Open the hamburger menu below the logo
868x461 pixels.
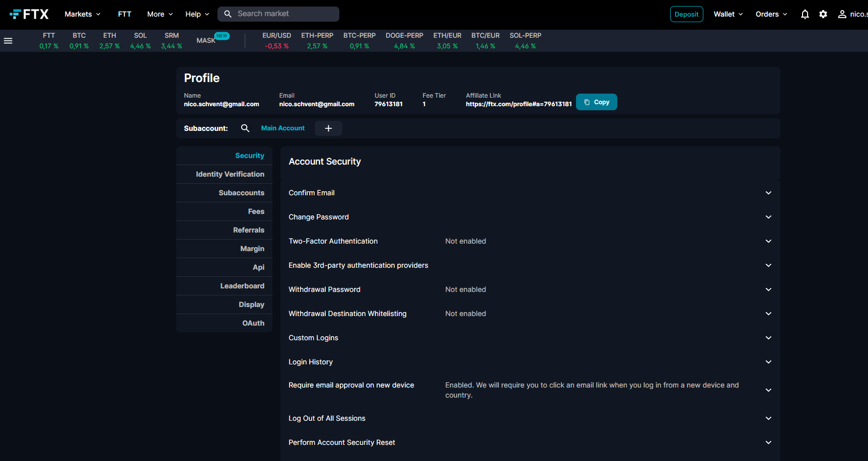click(x=8, y=40)
